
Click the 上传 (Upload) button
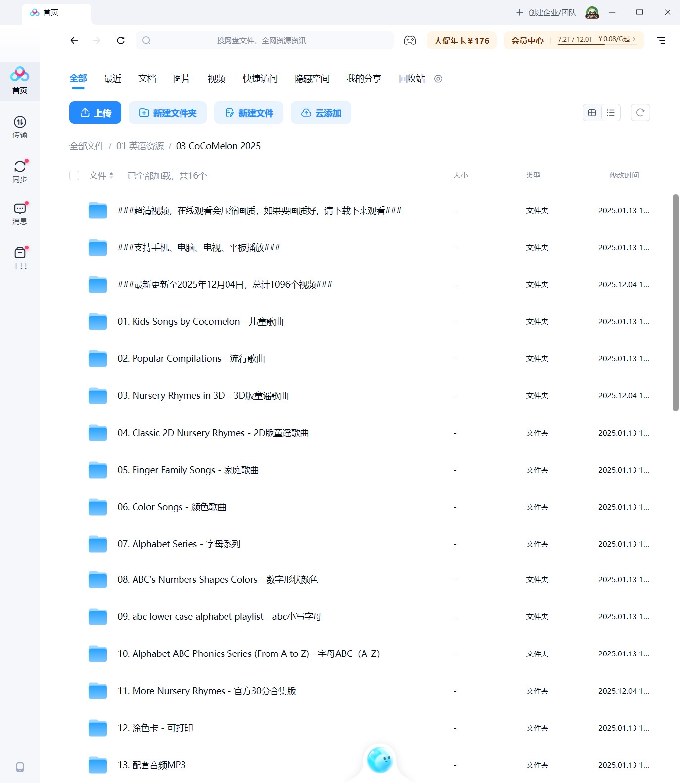click(95, 113)
